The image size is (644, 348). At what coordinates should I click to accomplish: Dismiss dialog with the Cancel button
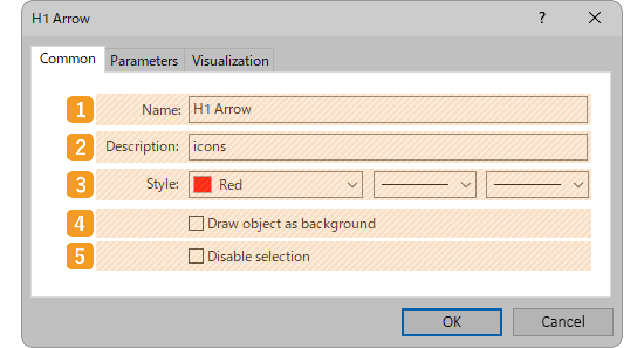563,322
